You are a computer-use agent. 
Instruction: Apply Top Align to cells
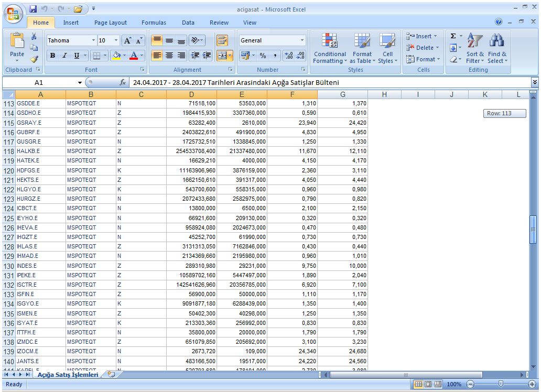point(157,40)
